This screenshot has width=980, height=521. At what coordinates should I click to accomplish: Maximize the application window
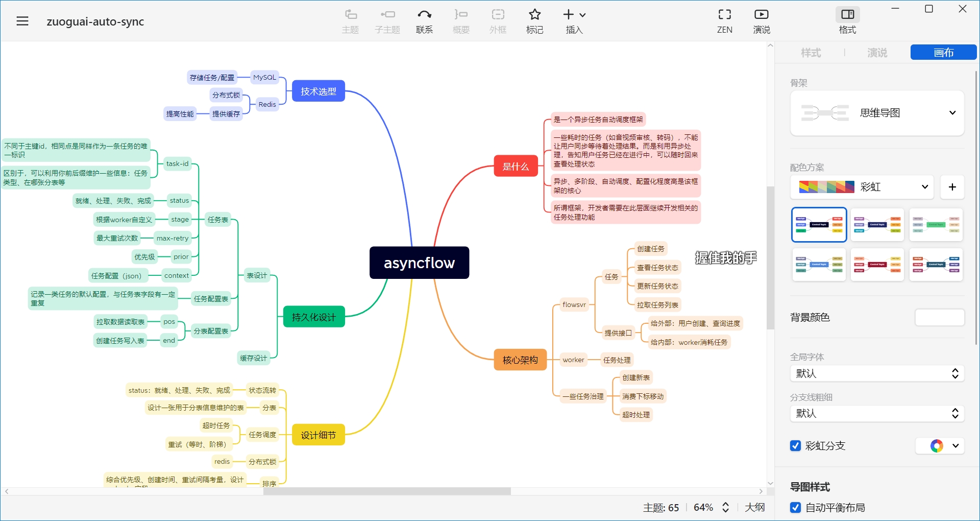coord(929,9)
